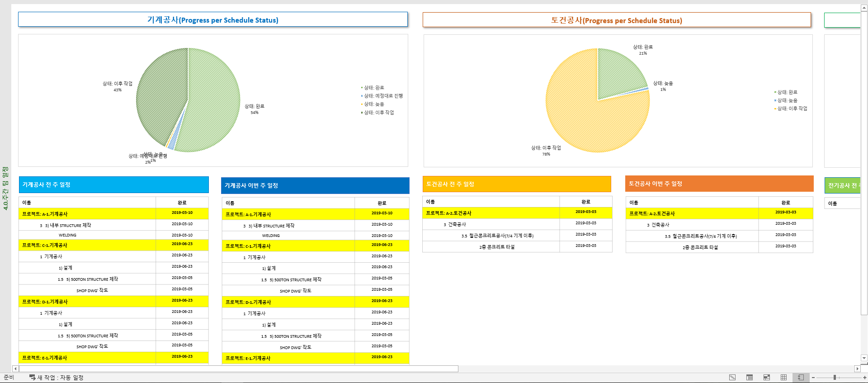Click horizontal scrollbar right arrow

[857, 369]
